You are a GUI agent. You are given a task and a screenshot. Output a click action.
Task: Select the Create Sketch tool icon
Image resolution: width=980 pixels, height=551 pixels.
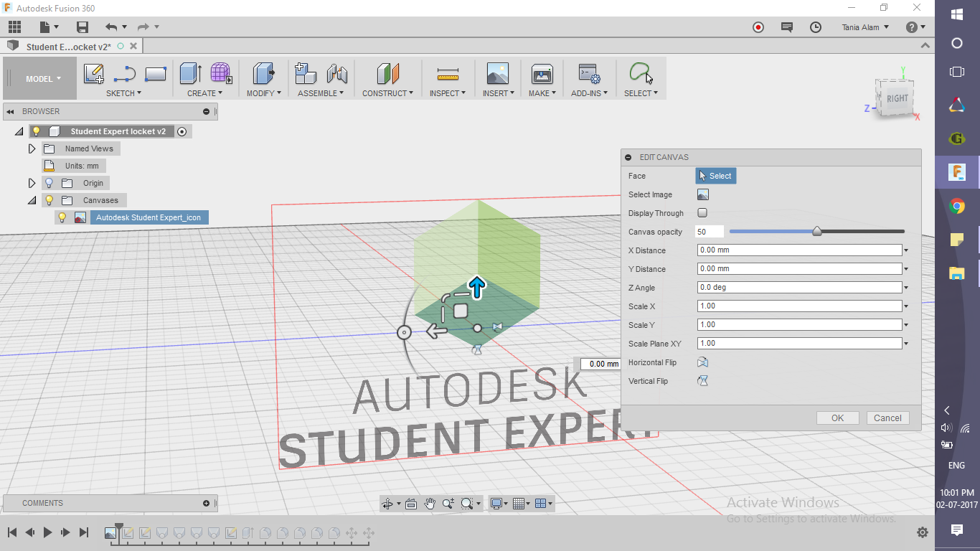(x=94, y=74)
